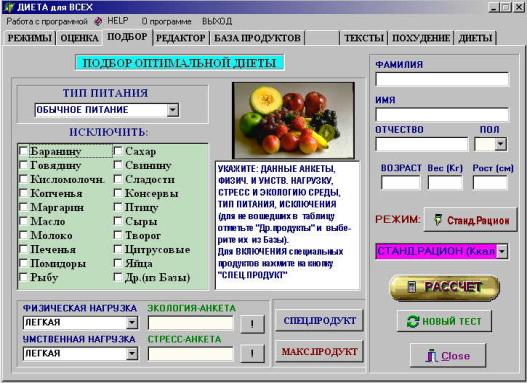Viewport: 527px width, 383px height.
Task: Switch to the БАЗА ПРОДУКТОВ tab
Action: (x=257, y=38)
